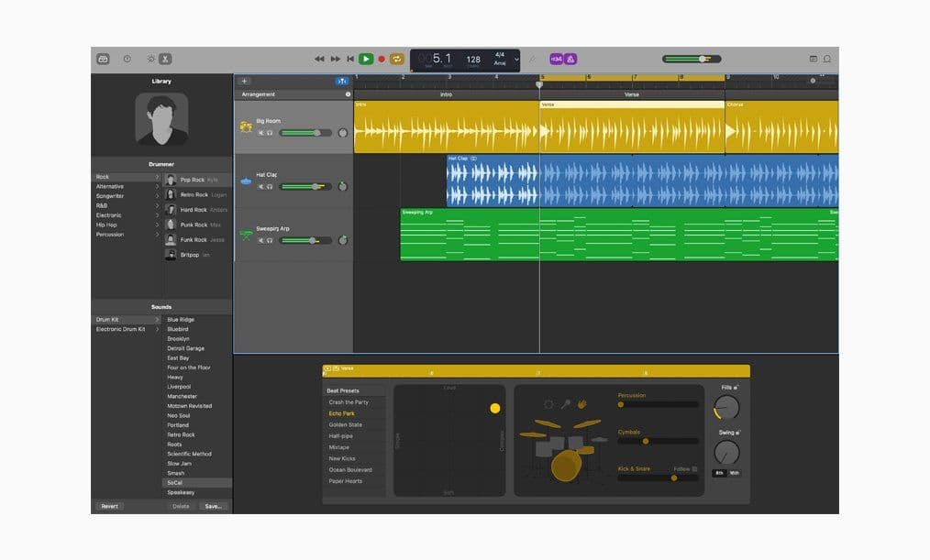The image size is (930, 560).
Task: Click the Revert button
Action: pyautogui.click(x=110, y=507)
